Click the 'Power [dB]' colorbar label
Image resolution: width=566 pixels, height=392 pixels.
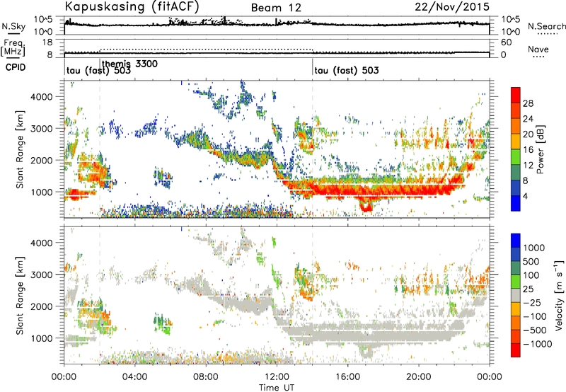point(540,149)
